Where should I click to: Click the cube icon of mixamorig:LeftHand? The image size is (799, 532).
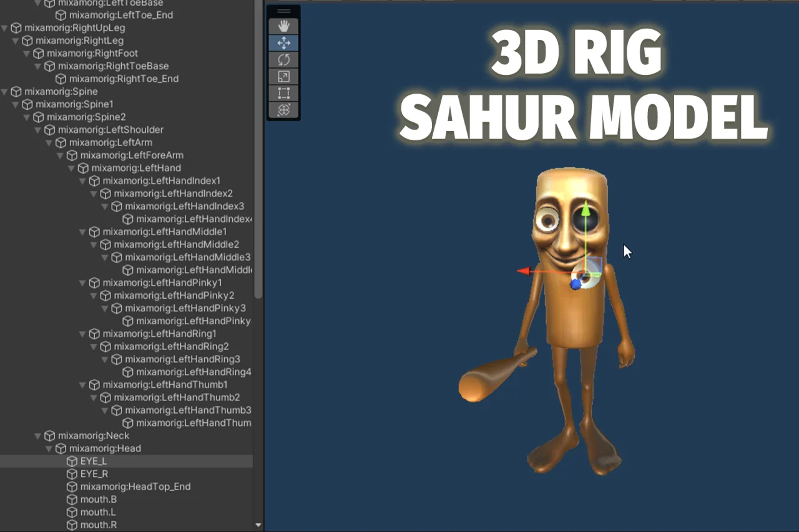84,168
